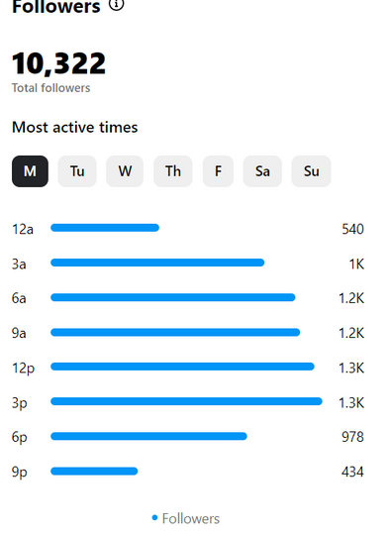Choose the F day chip
The height and width of the screenshot is (533, 392).
pos(218,171)
